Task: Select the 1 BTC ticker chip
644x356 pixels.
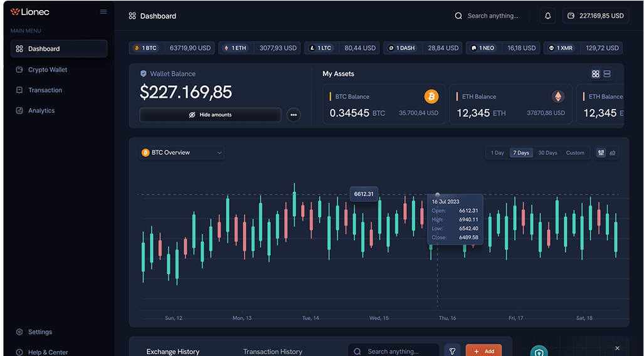Action: [x=172, y=48]
